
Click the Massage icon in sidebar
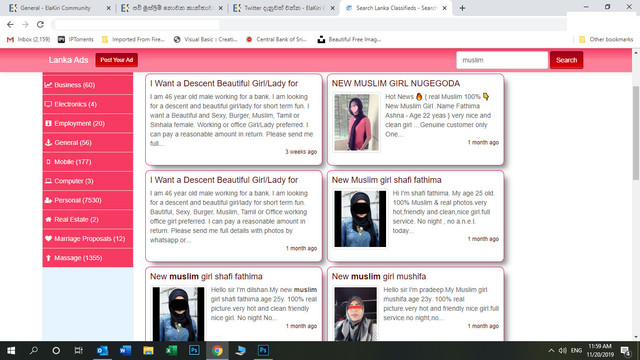tap(48, 258)
